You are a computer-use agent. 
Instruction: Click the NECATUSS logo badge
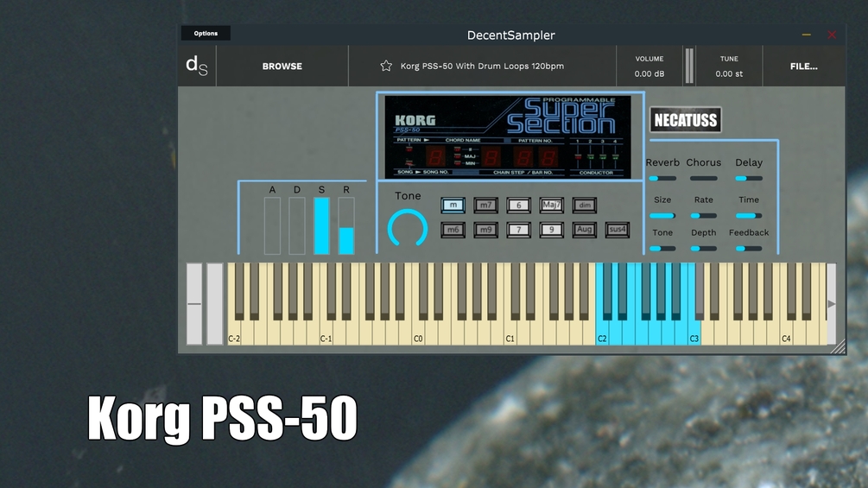(685, 119)
